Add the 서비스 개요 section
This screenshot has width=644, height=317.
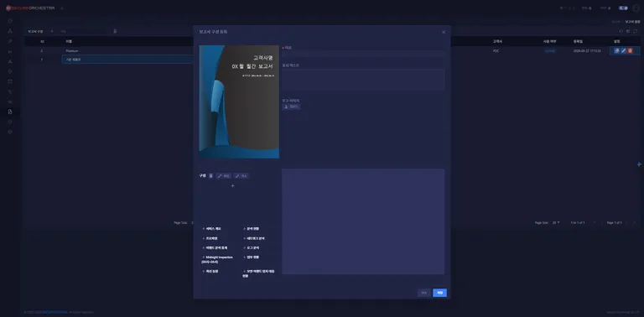[211, 229]
